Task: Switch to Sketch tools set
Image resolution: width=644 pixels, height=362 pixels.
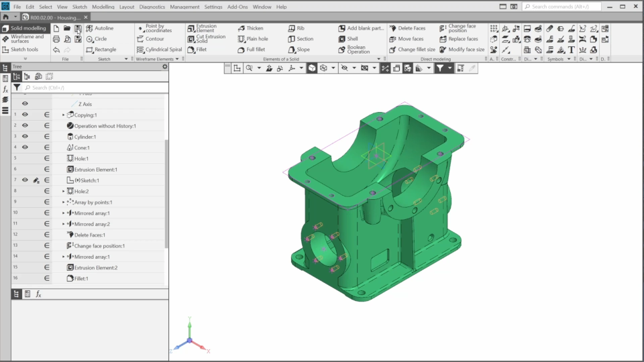Action: tap(24, 50)
